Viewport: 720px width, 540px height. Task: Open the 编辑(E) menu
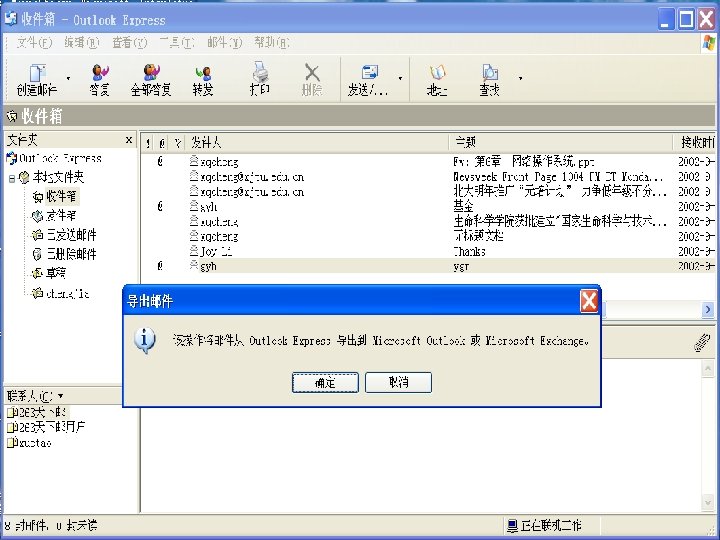82,43
